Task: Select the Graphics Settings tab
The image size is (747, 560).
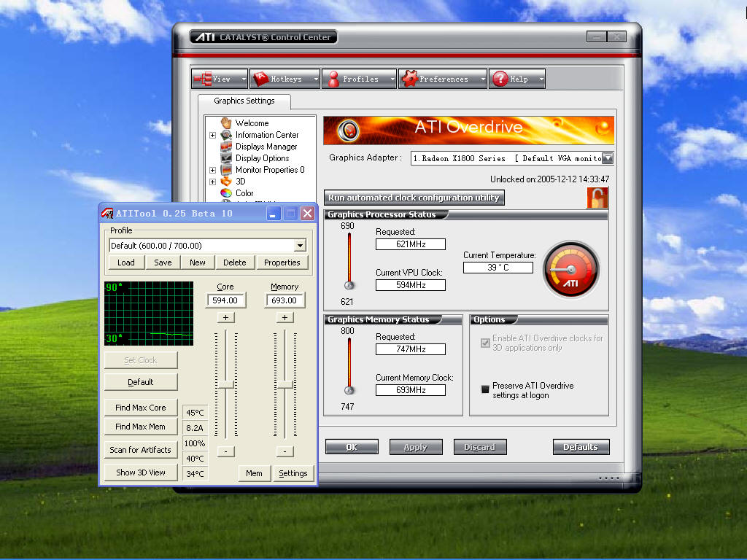Action: pos(244,101)
